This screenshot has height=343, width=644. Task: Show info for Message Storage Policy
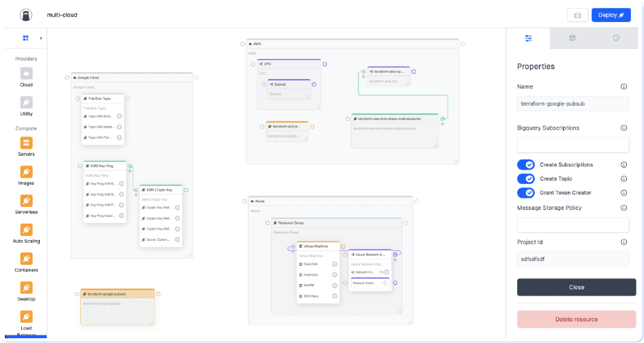(x=624, y=208)
